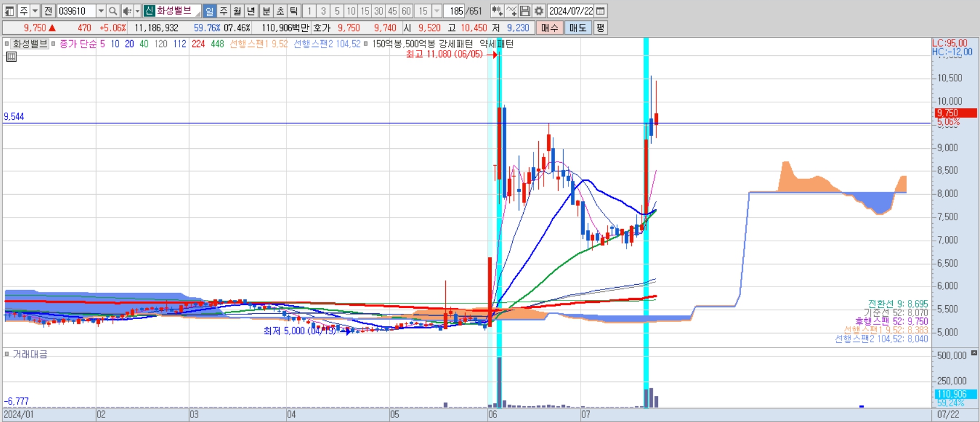This screenshot has height=422, width=980.
Task: Click the 후행스팬 52: 9,750 readout
Action: coord(892,321)
